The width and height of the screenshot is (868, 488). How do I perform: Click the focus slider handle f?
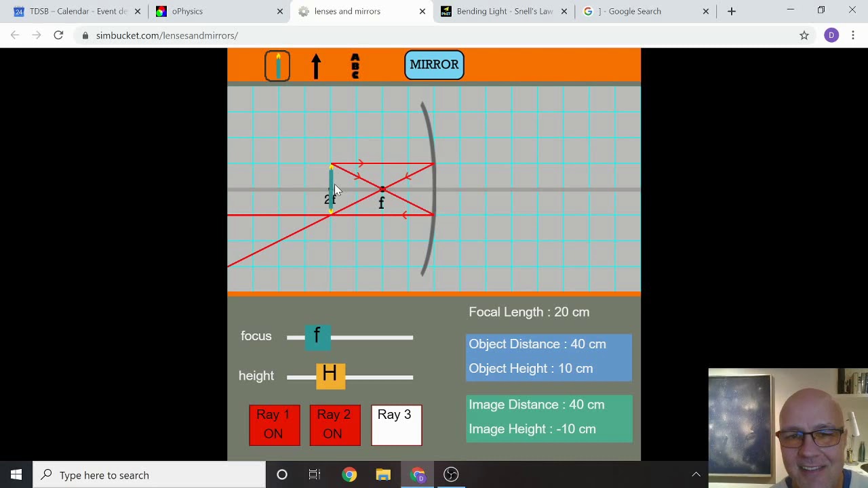(317, 336)
